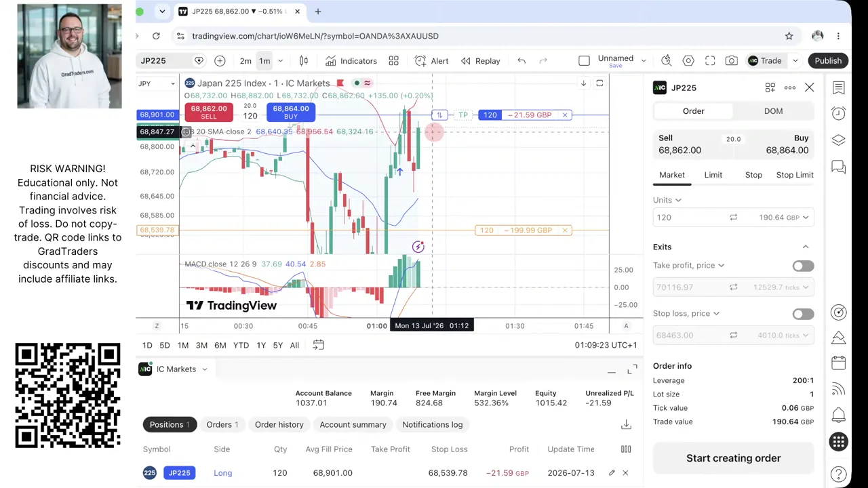Open the Take profit, price dropdown
Screen dimensions: 868x488
coord(688,265)
